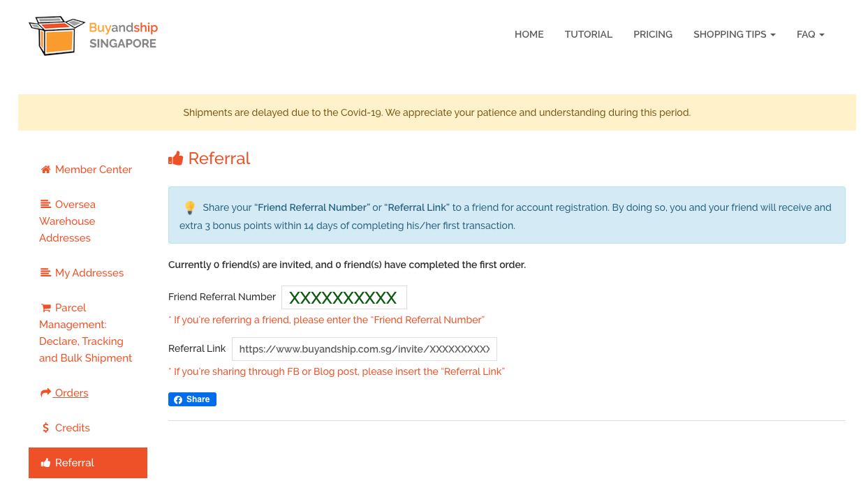Image resolution: width=868 pixels, height=481 pixels.
Task: Click the list icon beside My Addresses
Action: tap(45, 273)
